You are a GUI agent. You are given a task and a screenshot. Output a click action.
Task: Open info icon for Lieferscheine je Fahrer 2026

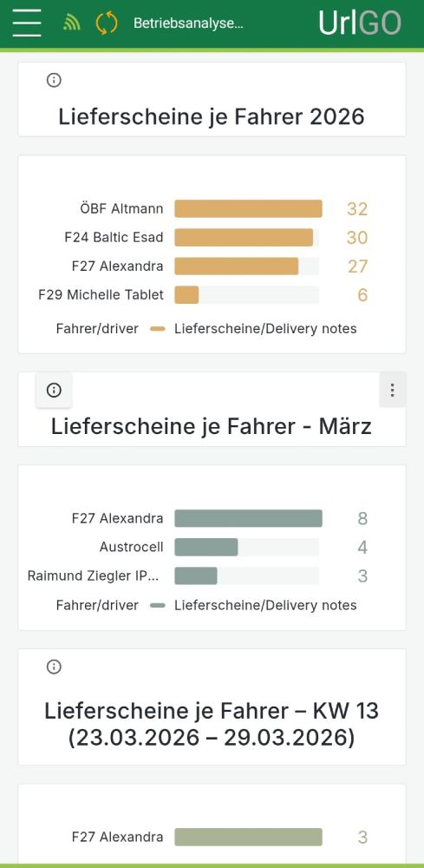click(54, 80)
